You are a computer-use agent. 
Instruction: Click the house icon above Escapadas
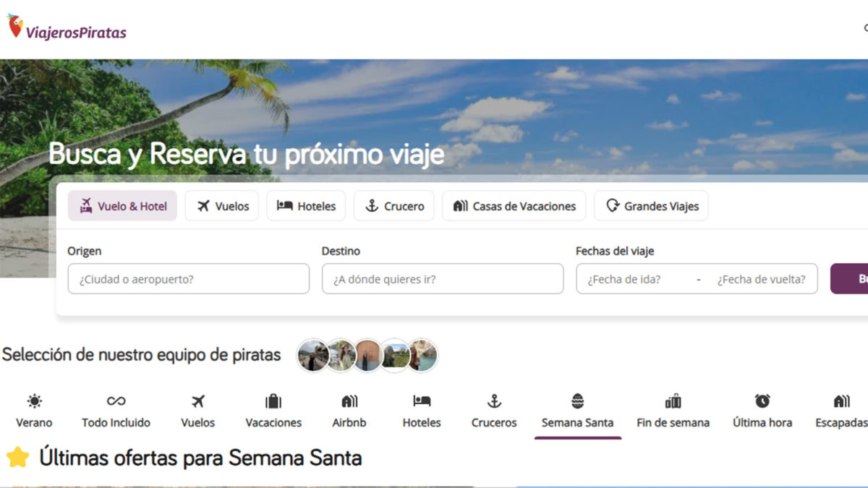click(x=841, y=401)
